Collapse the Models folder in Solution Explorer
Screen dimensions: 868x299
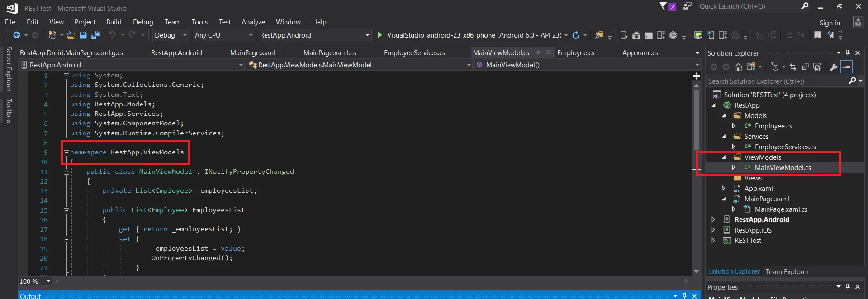(724, 116)
